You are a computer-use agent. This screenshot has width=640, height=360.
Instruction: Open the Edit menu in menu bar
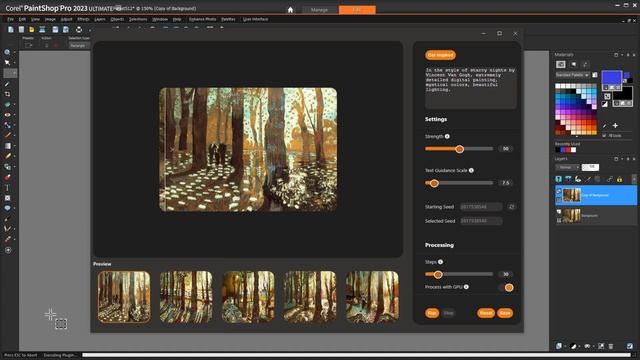point(22,19)
